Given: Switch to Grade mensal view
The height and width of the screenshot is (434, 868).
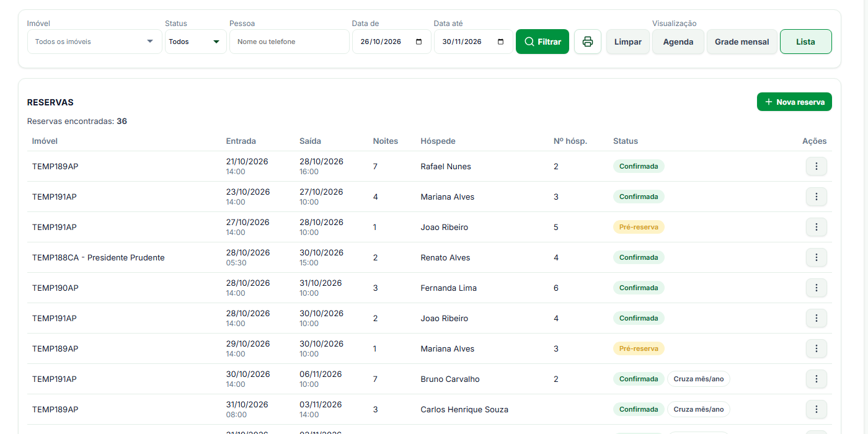Looking at the screenshot, I should [x=742, y=42].
